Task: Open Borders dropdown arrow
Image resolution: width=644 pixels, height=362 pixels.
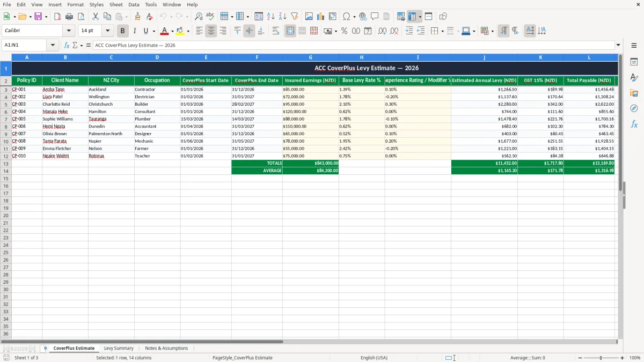Action: tap(442, 31)
